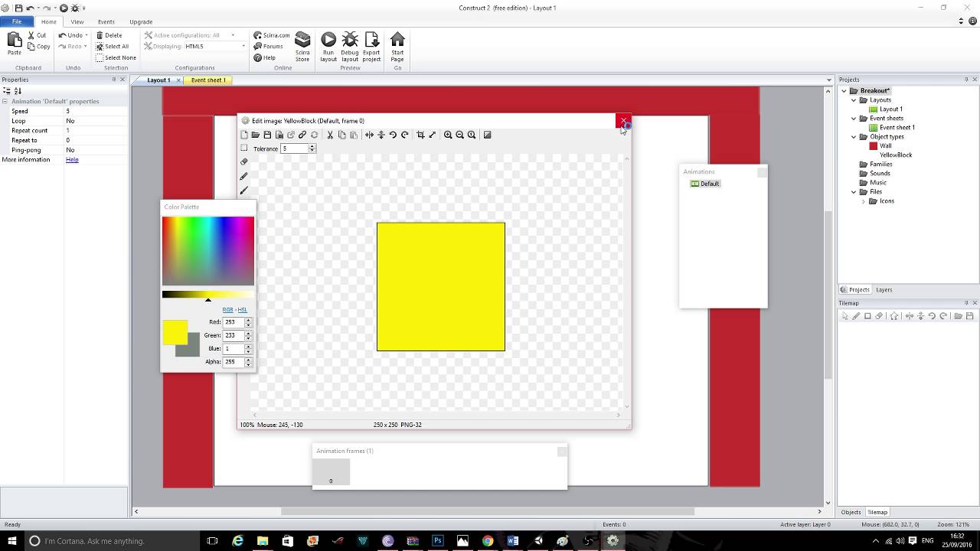Collapse the Layouts folder in Projects
The image size is (980, 551).
point(854,100)
